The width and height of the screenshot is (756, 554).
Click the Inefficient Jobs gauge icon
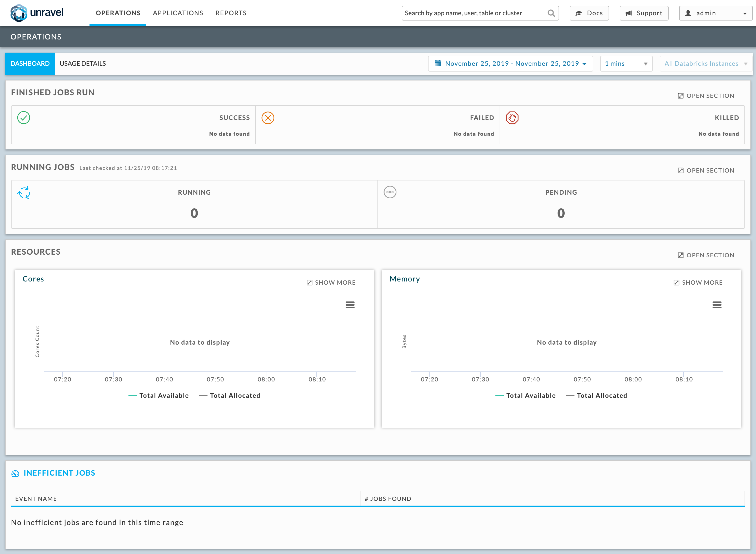click(x=15, y=473)
